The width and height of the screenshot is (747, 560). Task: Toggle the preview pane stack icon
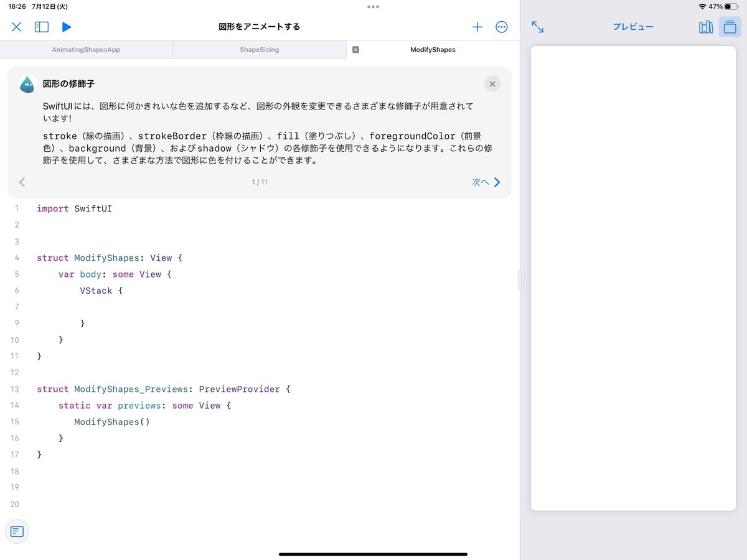tap(730, 27)
